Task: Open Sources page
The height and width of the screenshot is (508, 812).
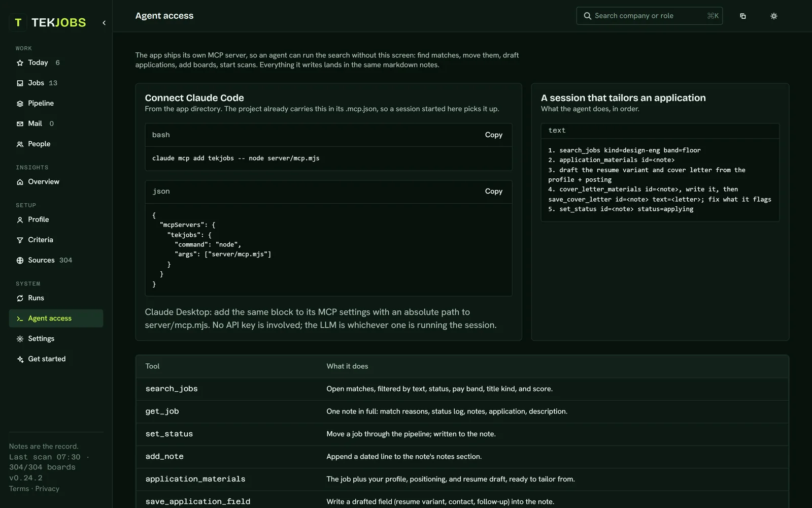Action: point(56,260)
